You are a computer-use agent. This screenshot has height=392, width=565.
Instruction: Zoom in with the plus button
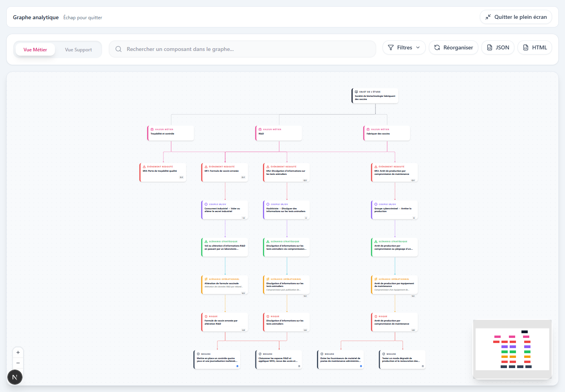click(18, 352)
